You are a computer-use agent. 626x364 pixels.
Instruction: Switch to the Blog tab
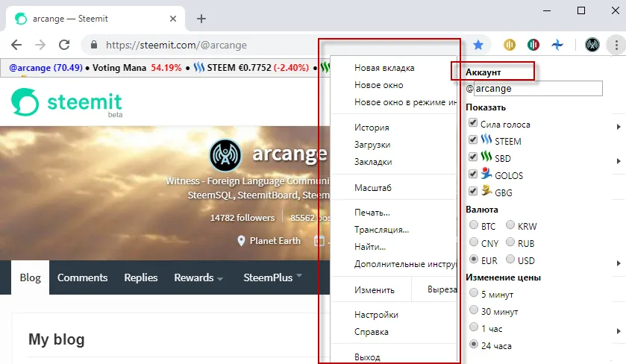pos(31,277)
